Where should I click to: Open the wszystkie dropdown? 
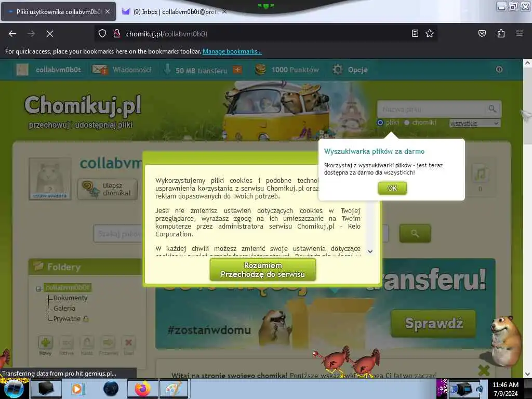(x=474, y=123)
